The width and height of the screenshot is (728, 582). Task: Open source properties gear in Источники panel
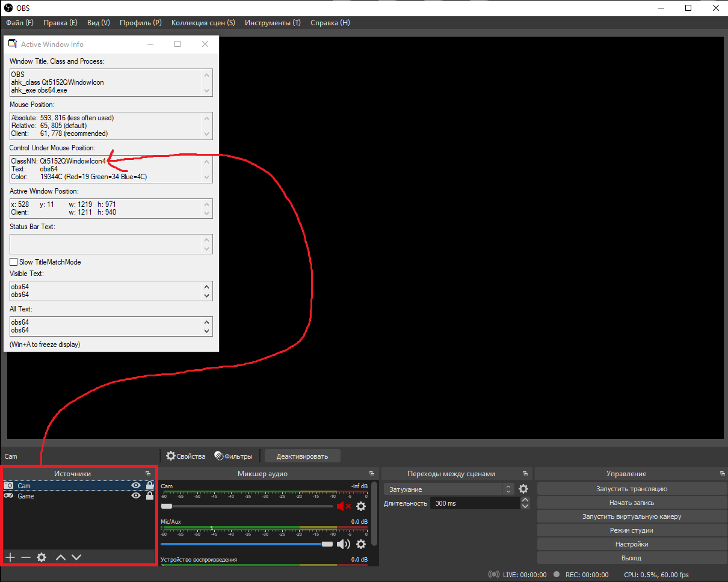coord(42,557)
